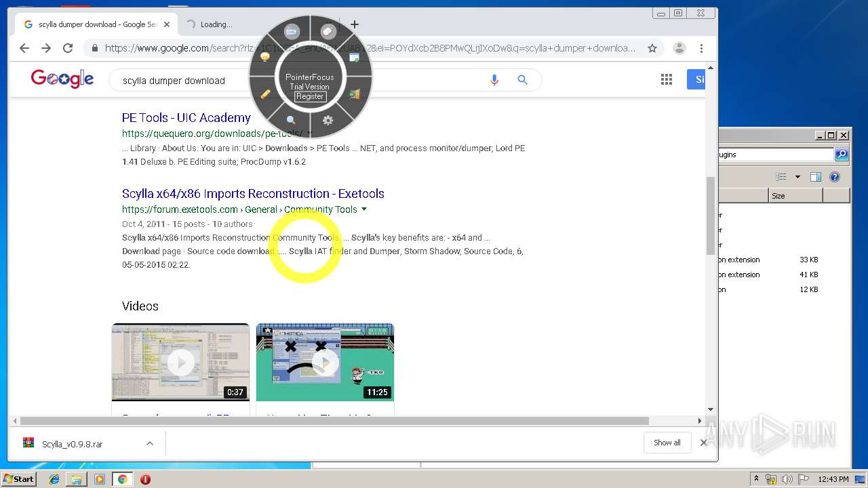
Task: Select the keyboard icon in PointerFocus wheel
Action: pyautogui.click(x=292, y=31)
